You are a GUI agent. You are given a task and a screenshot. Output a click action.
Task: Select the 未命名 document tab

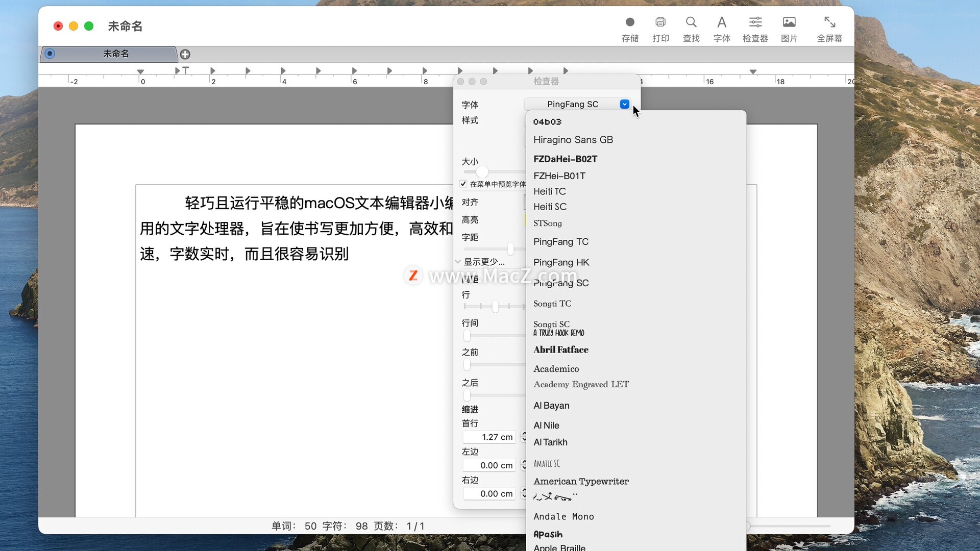(116, 54)
